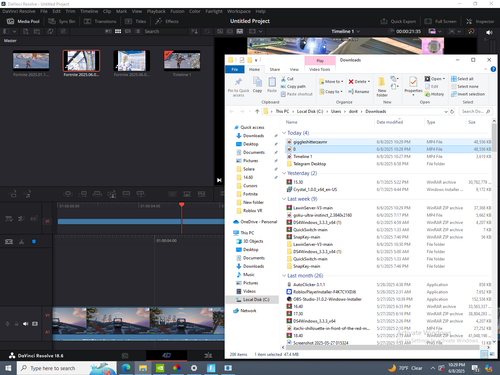Viewport: 500px width, 375px height.
Task: Click the Explorer help question mark icon
Action: tap(493, 69)
